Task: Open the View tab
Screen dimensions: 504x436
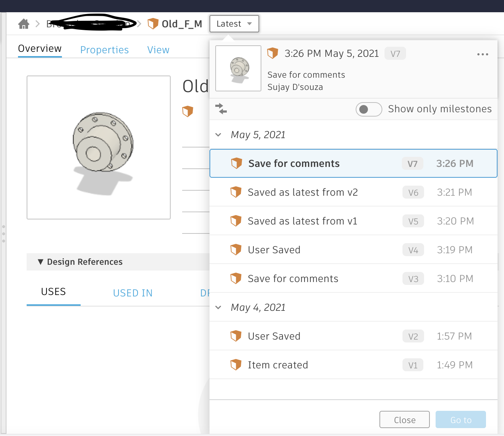Action: pyautogui.click(x=158, y=50)
